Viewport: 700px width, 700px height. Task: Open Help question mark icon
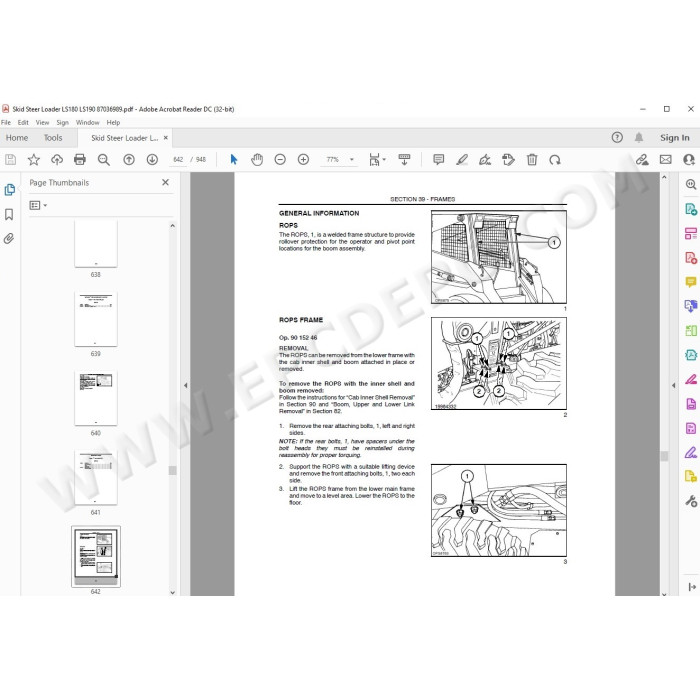[617, 138]
